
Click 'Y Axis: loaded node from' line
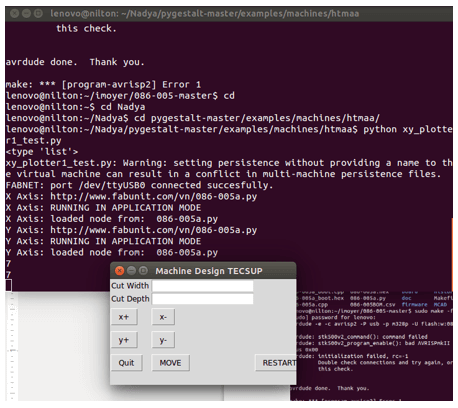click(x=112, y=253)
